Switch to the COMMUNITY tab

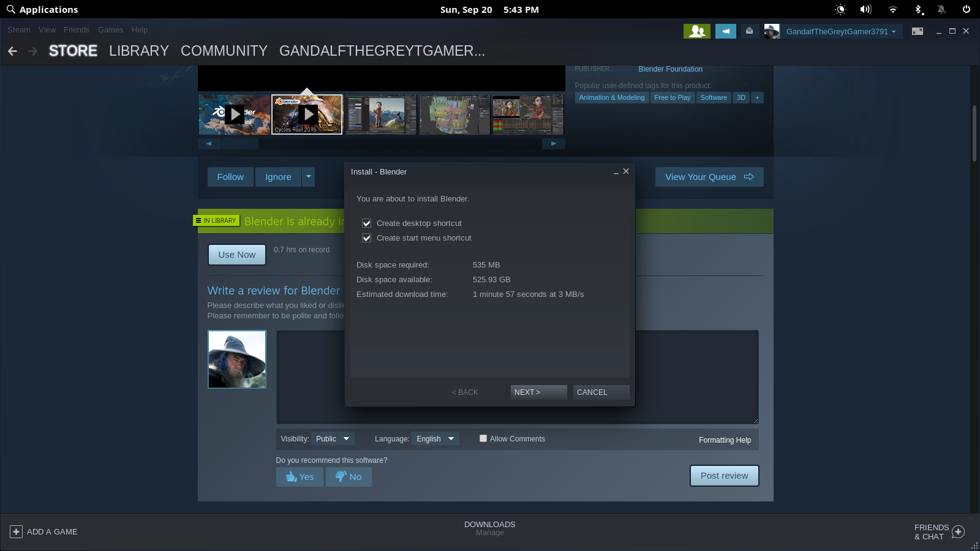tap(224, 51)
